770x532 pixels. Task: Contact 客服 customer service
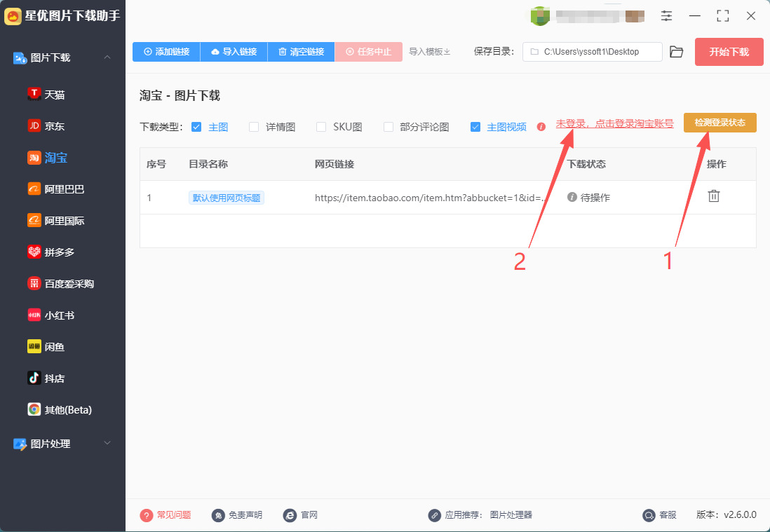click(x=659, y=514)
